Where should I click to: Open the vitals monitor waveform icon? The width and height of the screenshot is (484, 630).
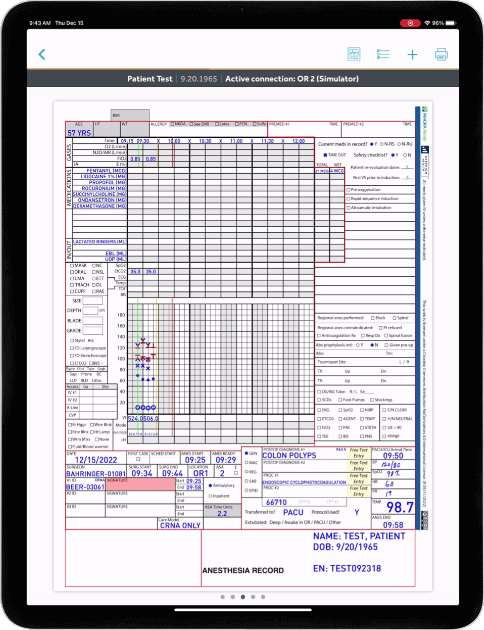click(x=353, y=54)
